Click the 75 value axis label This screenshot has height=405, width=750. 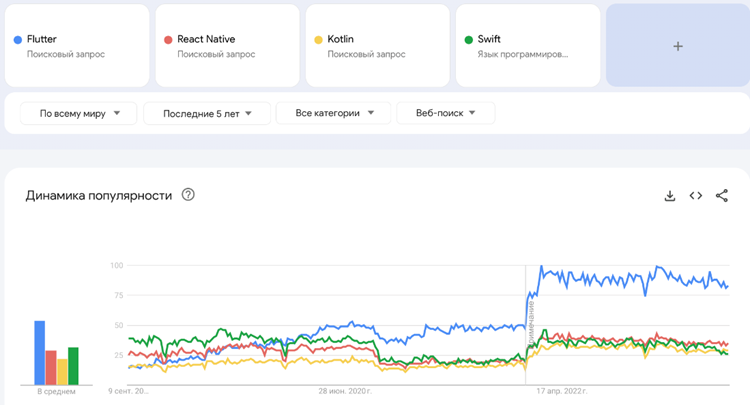point(119,296)
